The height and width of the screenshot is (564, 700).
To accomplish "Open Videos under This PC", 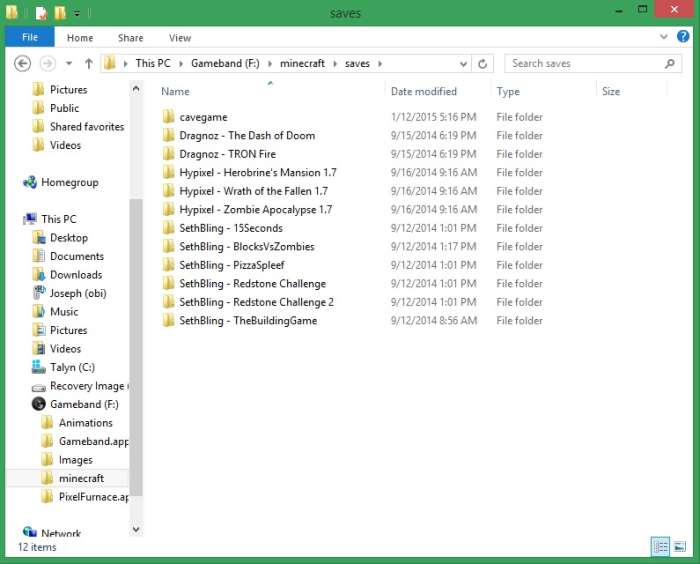I will click(x=57, y=349).
